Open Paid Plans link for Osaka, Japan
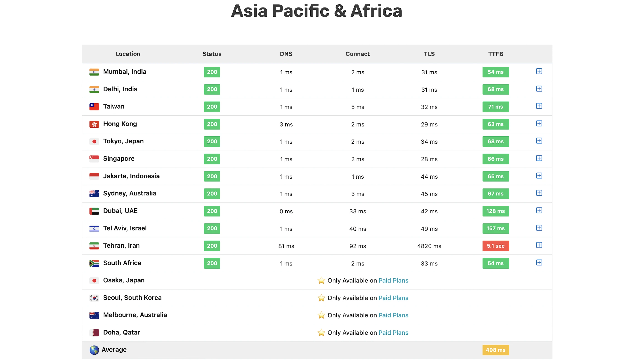The height and width of the screenshot is (364, 634). click(x=393, y=281)
